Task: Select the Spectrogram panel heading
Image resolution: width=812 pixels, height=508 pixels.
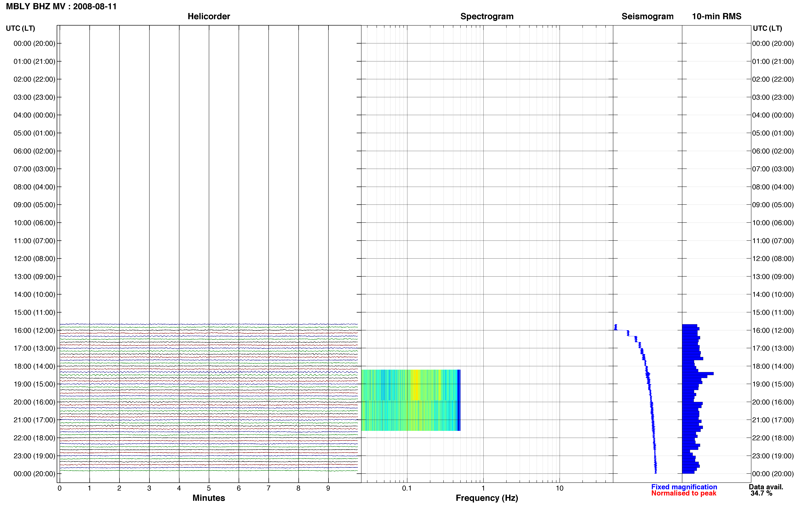Action: (x=487, y=16)
